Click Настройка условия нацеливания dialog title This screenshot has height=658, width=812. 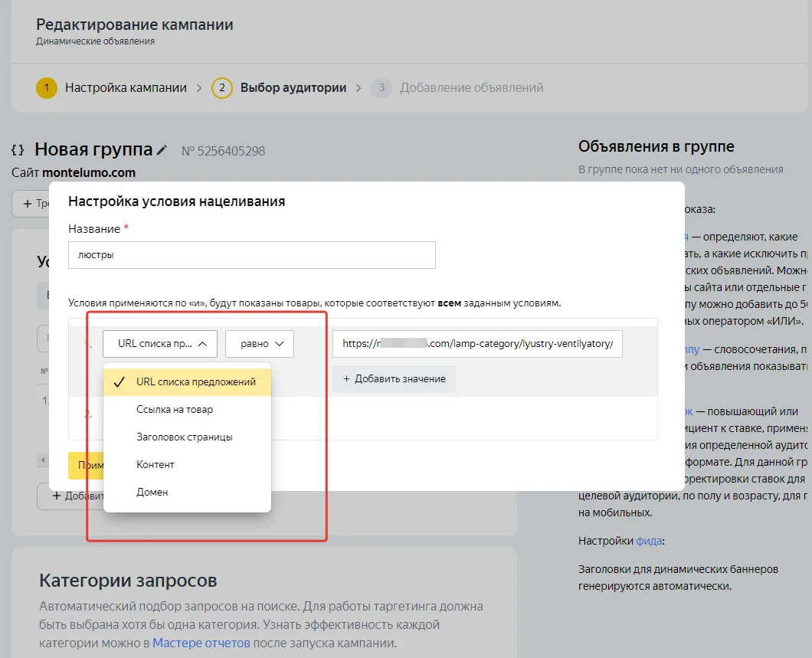[x=177, y=201]
